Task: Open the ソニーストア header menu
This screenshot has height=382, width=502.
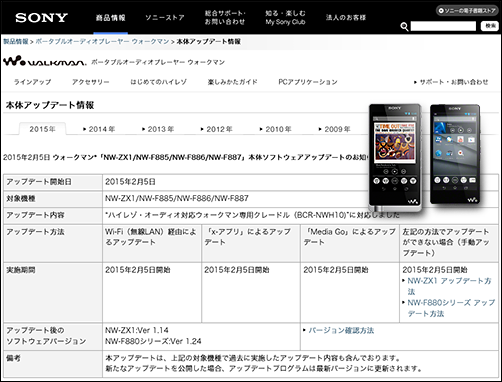Action: coord(165,18)
